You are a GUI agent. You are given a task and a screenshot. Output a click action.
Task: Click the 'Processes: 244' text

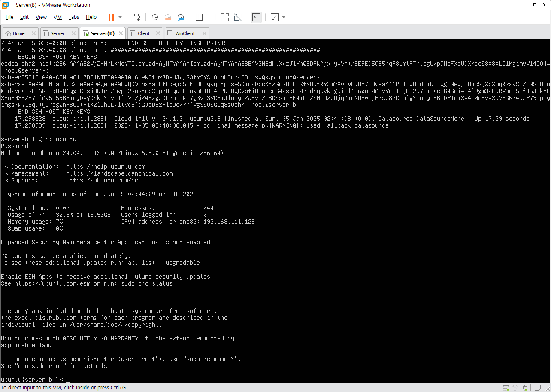[x=167, y=208]
